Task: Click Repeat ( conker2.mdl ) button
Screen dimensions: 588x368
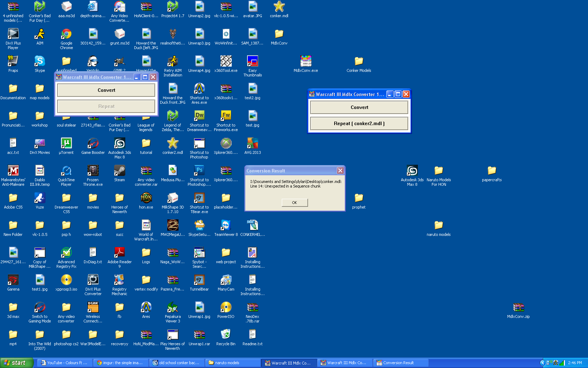Action: coord(359,123)
